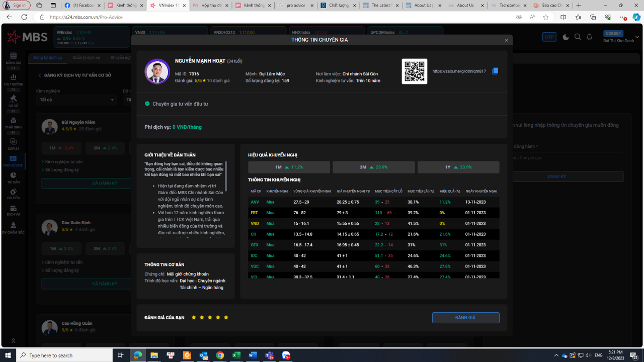Screen dimensions: 644x362
Task: Open DV Chăm Sóc in left sidebar
Action: [14, 228]
